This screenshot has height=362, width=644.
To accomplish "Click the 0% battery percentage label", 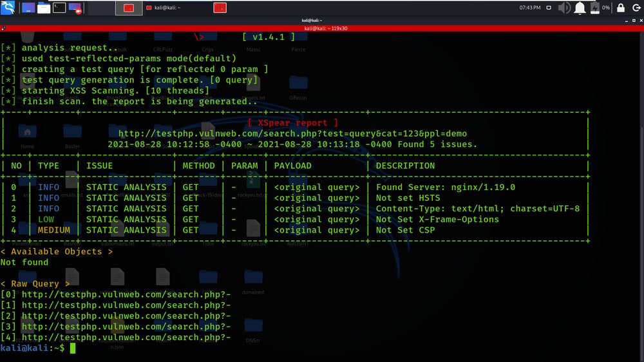I will (606, 7).
